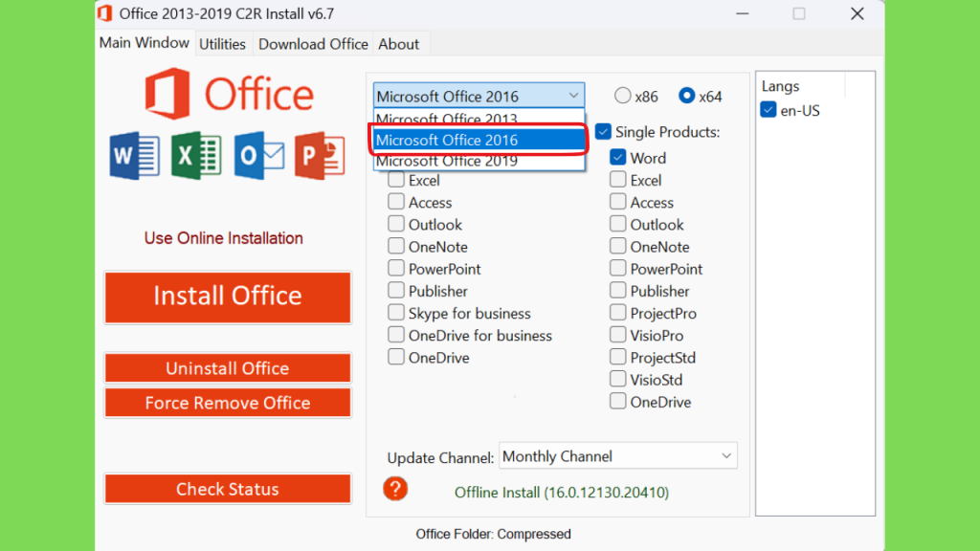Viewport: 980px width, 551px height.
Task: Click the red question mark help icon
Action: pos(395,489)
